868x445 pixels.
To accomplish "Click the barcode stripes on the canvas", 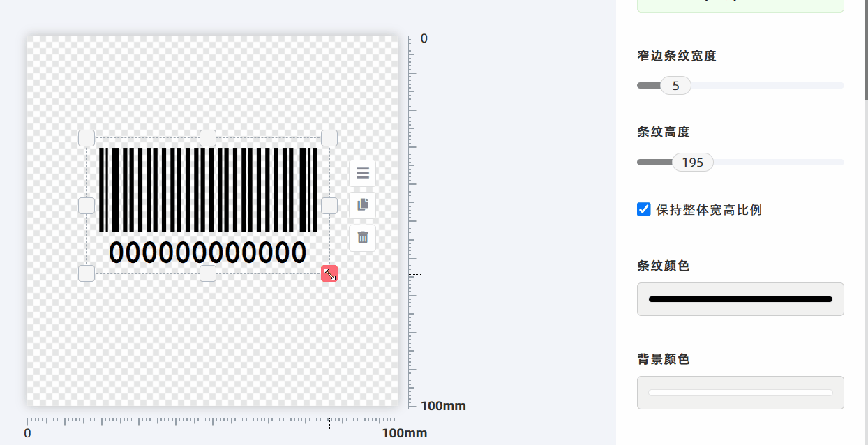I will (x=208, y=190).
